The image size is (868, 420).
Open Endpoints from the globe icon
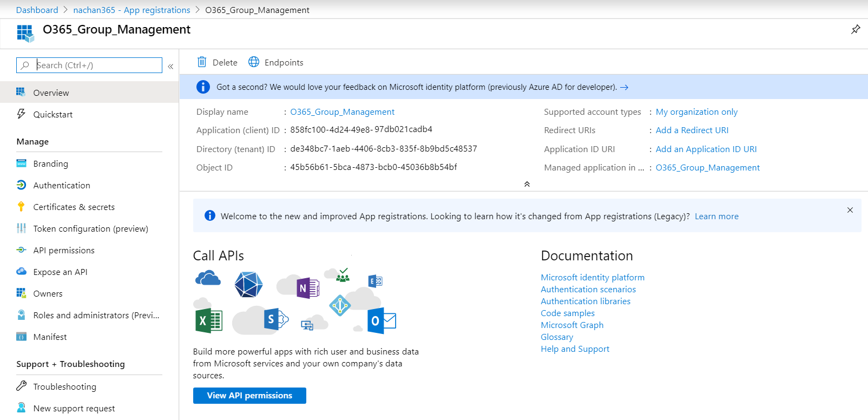click(x=254, y=62)
